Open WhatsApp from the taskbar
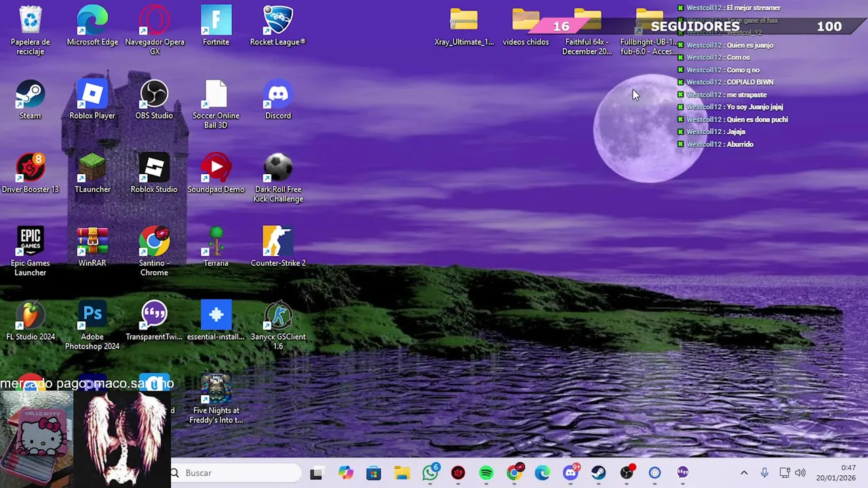The height and width of the screenshot is (488, 868). pos(430,473)
